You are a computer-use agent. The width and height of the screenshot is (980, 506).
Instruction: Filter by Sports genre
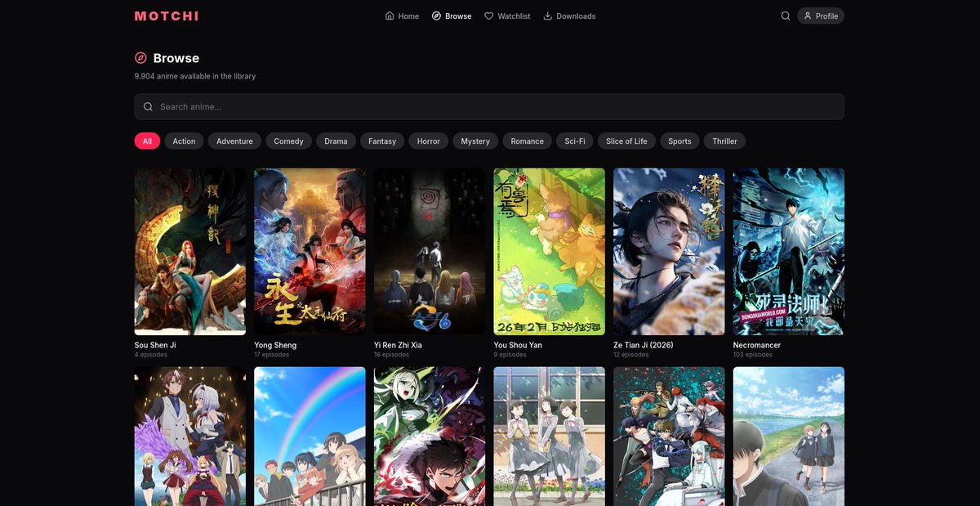click(x=679, y=141)
